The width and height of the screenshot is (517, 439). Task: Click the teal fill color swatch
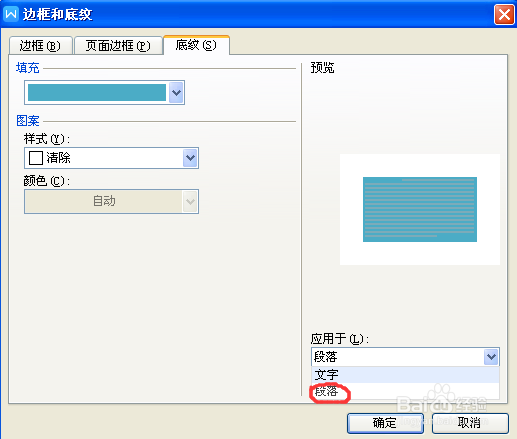click(97, 92)
